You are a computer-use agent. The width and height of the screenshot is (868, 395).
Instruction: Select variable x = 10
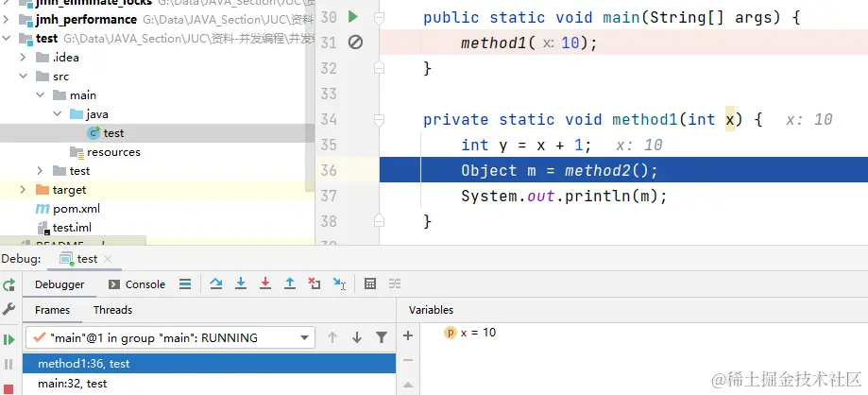click(x=470, y=333)
